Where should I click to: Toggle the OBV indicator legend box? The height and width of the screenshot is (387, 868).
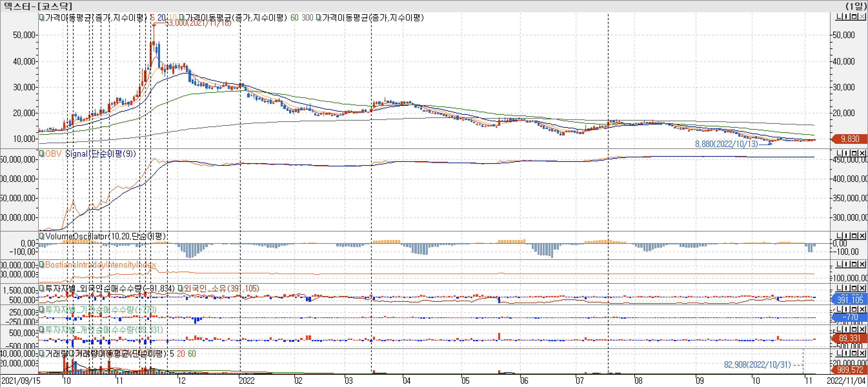tap(42, 154)
